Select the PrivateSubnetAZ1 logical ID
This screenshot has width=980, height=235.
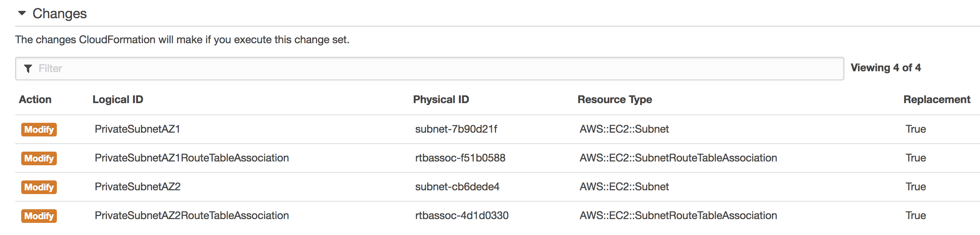pos(137,129)
